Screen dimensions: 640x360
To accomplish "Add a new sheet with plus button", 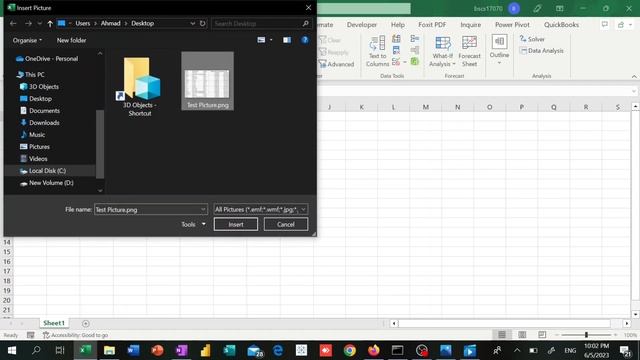I will 85,323.
